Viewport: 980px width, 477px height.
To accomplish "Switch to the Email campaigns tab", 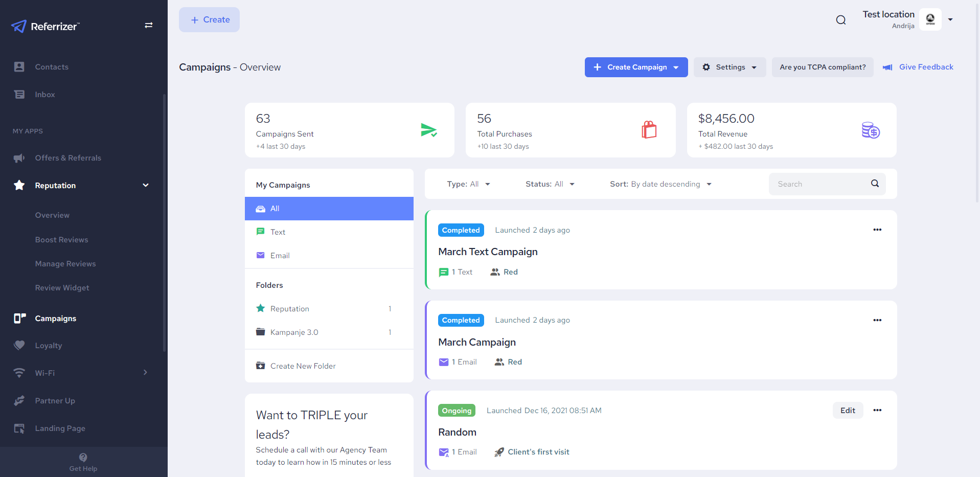I will [x=279, y=255].
